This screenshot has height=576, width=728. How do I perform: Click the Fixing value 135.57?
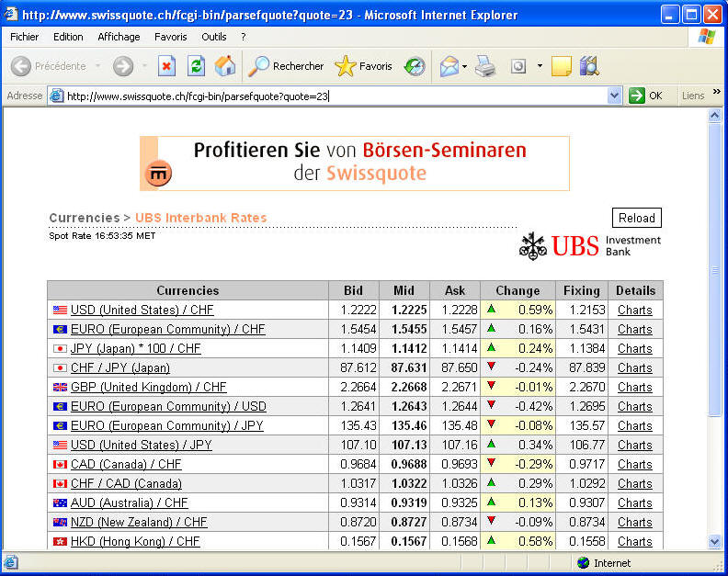coord(586,425)
